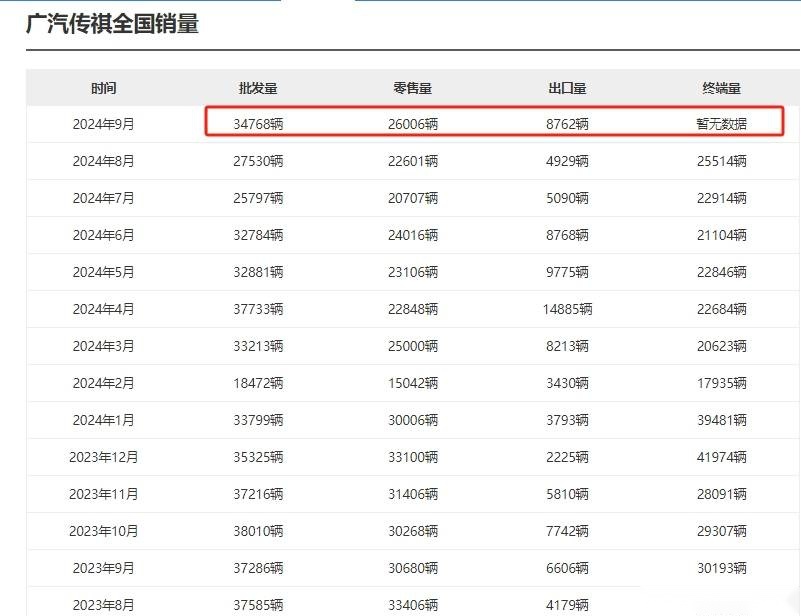This screenshot has width=801, height=616.
Task: Select wholesale value 37216辆
Action: [x=258, y=494]
